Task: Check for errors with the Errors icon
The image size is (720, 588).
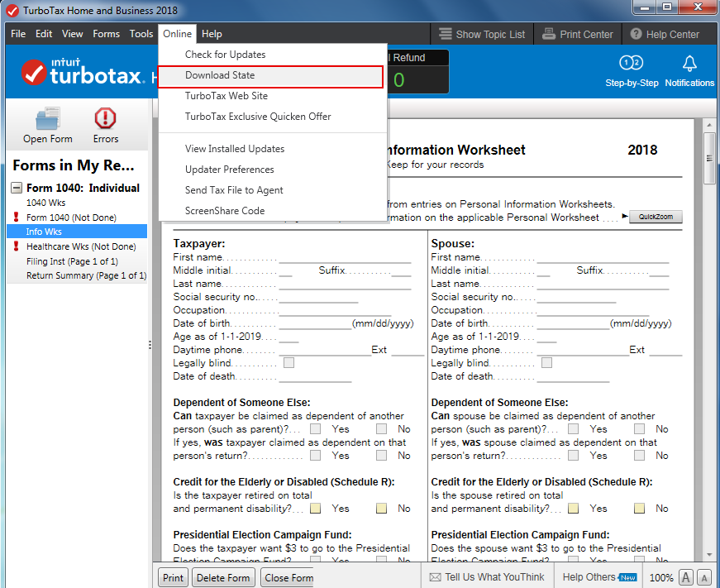Action: click(105, 124)
